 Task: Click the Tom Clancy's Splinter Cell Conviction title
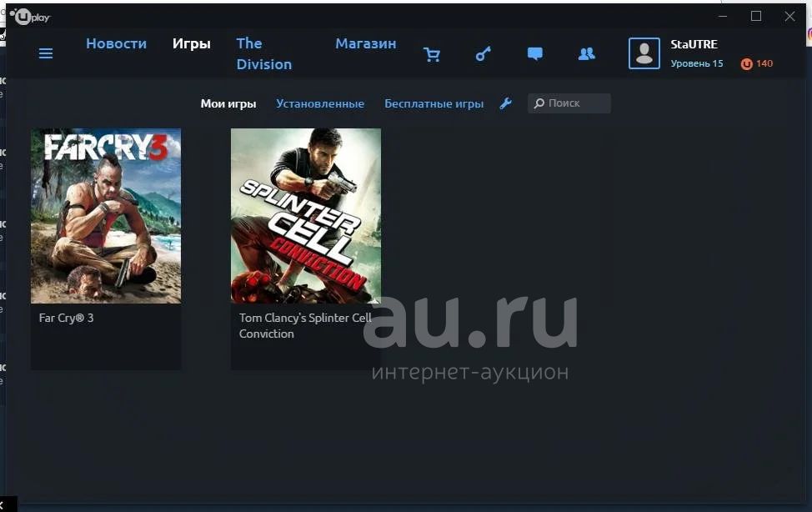point(305,326)
